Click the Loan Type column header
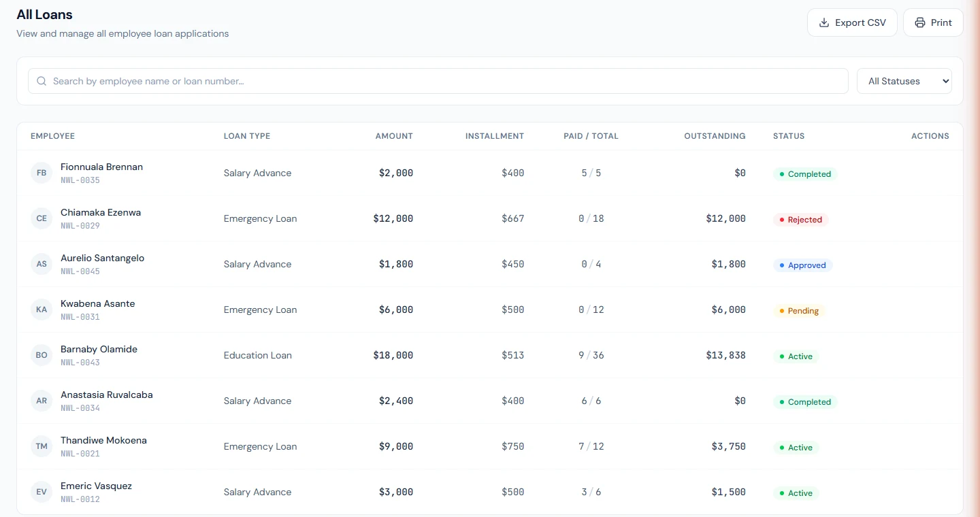Screen dimensions: 980x517 point(247,136)
